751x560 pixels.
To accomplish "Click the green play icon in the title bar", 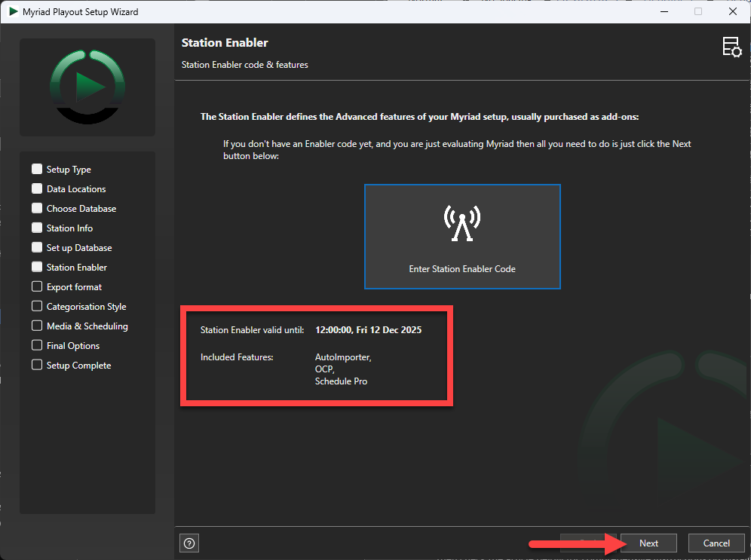I will click(14, 11).
